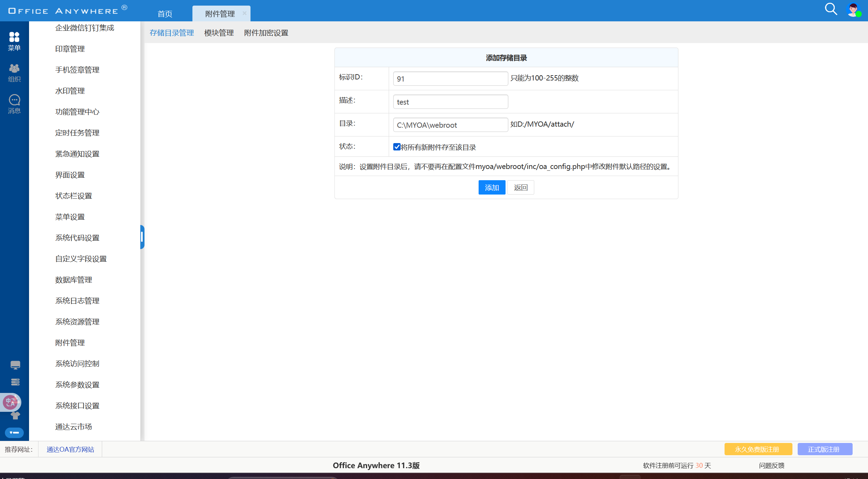The image size is (868, 479).
Task: Switch to the 附件加密设置 tab
Action: (266, 33)
